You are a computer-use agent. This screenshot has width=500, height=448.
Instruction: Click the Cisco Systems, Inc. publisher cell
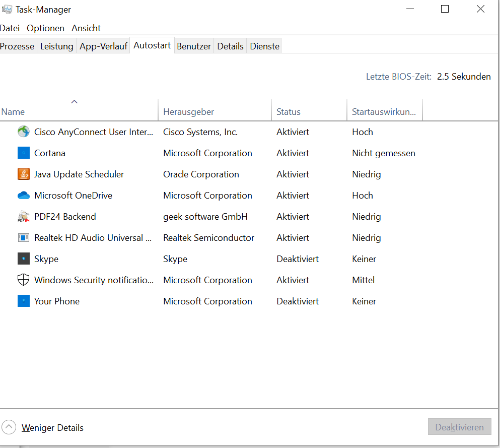click(x=200, y=132)
